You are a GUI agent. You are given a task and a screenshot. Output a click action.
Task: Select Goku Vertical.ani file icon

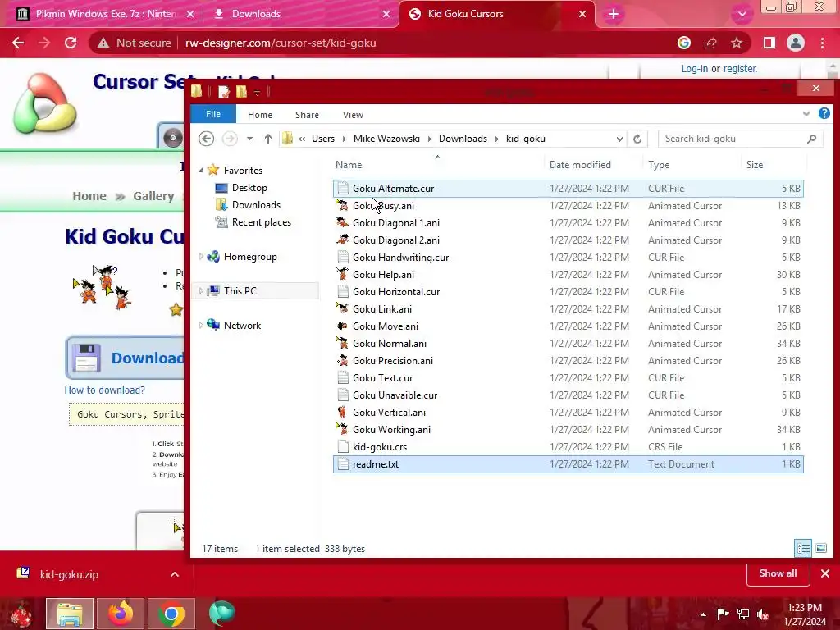tap(342, 412)
